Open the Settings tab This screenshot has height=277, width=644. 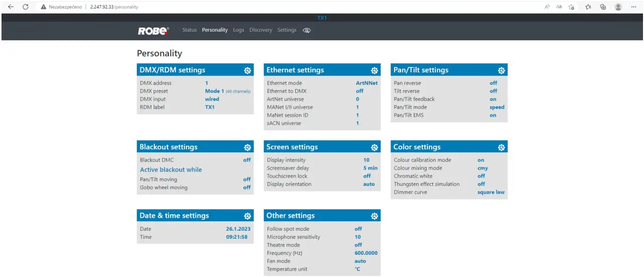click(287, 30)
